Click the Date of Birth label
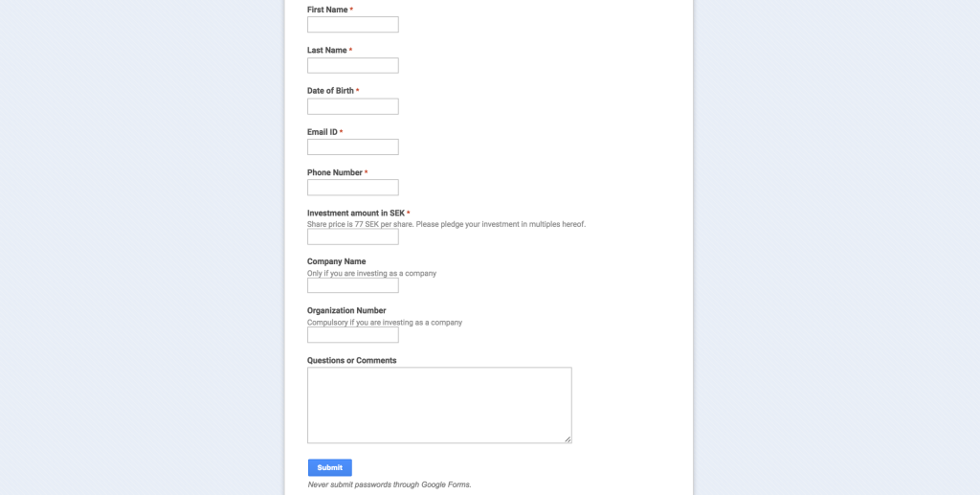Screen dimensions: 980x495 (330, 91)
